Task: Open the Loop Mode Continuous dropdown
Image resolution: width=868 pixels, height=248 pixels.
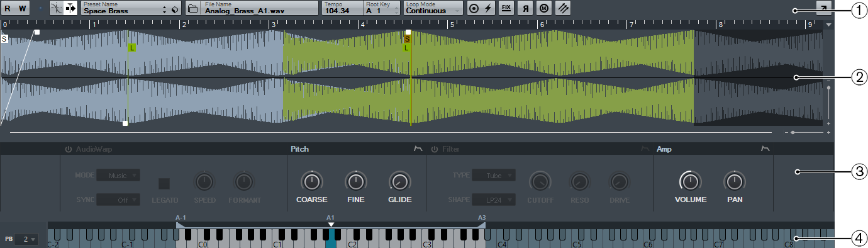Action: coord(433,8)
